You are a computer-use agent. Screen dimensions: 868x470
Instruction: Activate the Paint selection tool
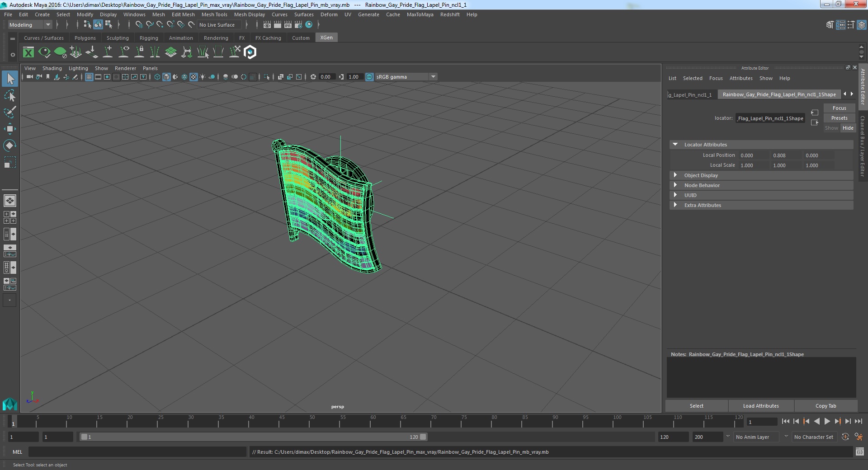coord(10,112)
